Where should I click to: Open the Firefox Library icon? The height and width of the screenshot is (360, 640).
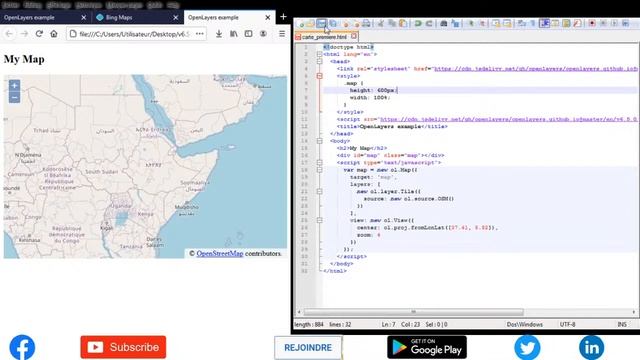tap(233, 34)
